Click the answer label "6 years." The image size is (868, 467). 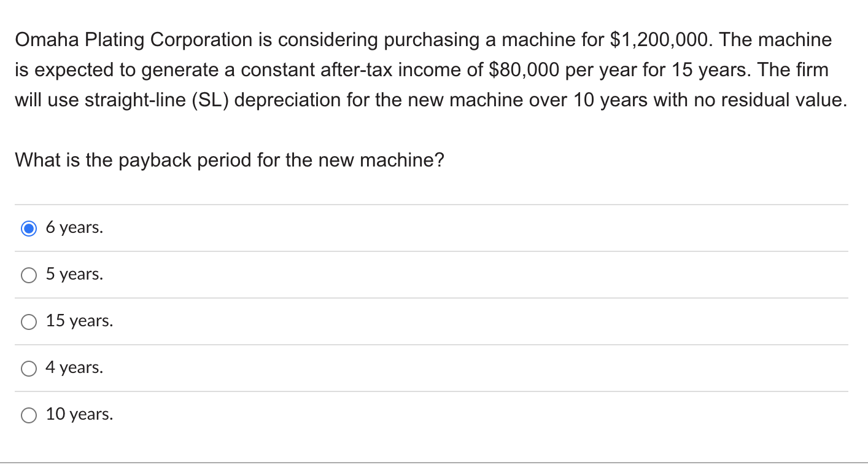point(74,227)
